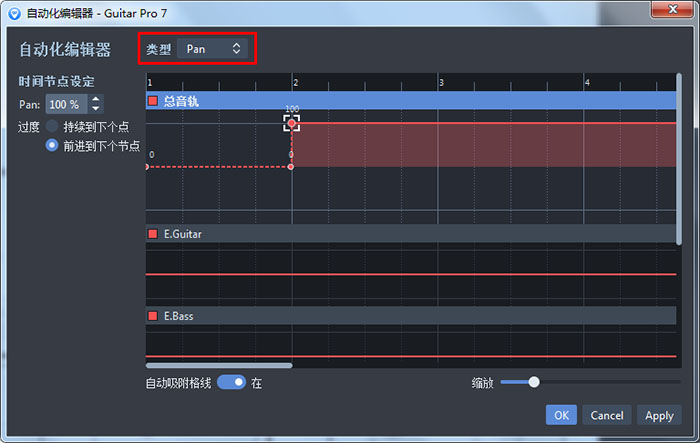Select the automation node at value 0 on bar 2
Screen dimensions: 700x443
coord(291,166)
